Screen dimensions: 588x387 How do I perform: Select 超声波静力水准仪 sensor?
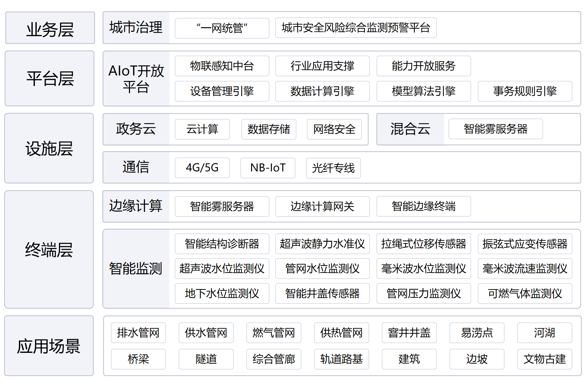[322, 244]
